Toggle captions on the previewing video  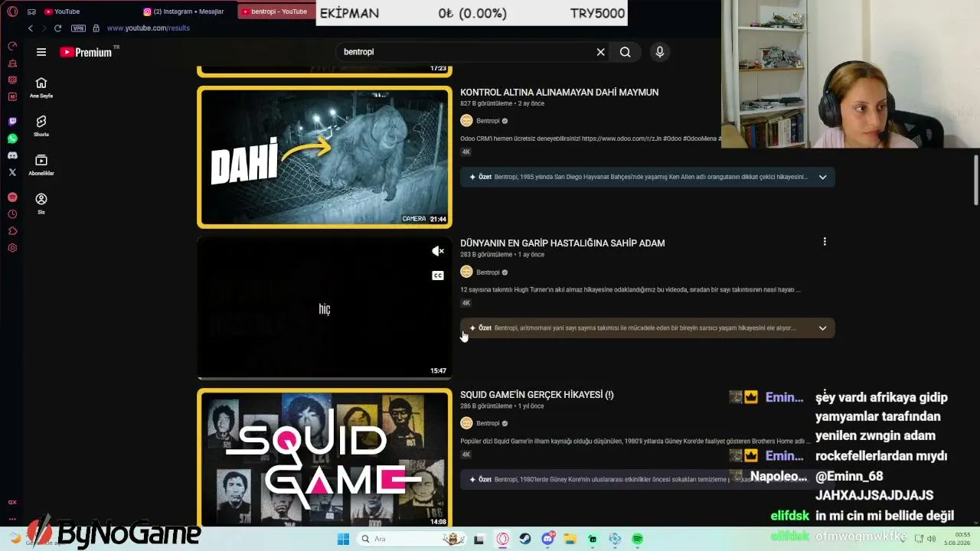pyautogui.click(x=438, y=275)
